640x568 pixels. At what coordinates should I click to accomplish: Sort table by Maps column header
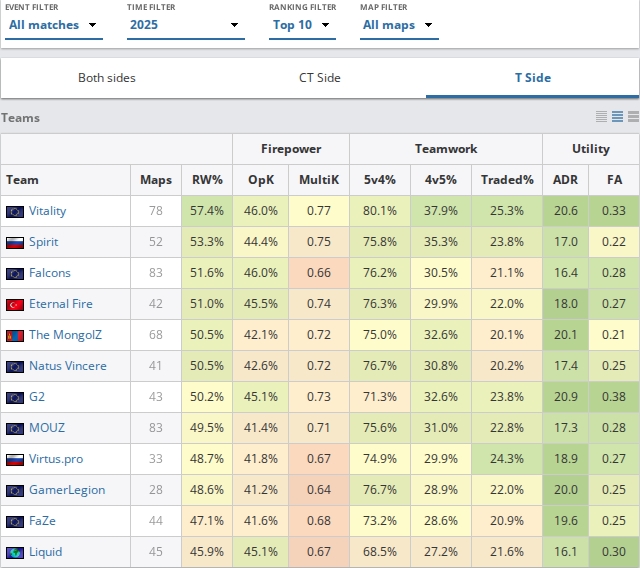[156, 180]
